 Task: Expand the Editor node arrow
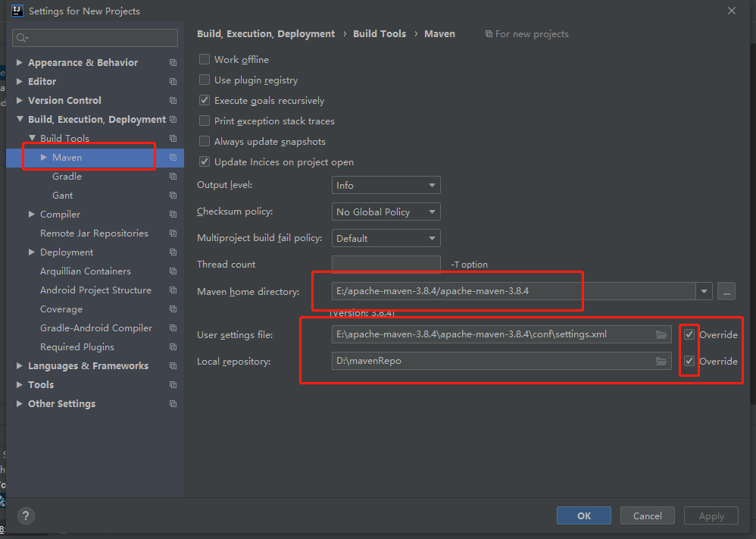(x=19, y=82)
